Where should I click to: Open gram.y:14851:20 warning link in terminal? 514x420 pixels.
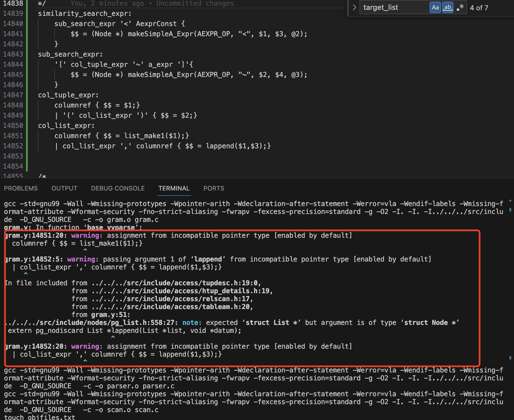[35, 235]
